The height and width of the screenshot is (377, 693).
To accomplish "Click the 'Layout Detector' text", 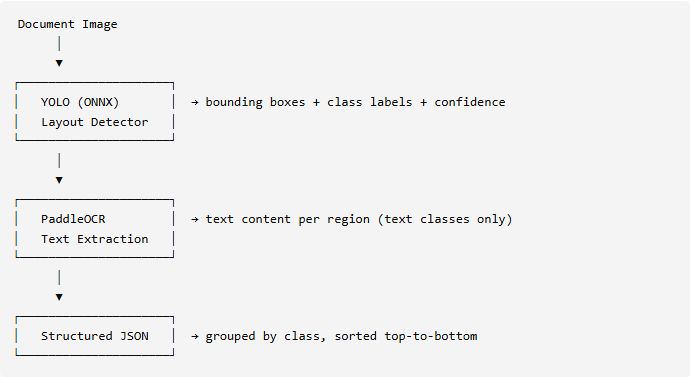I will pos(95,122).
